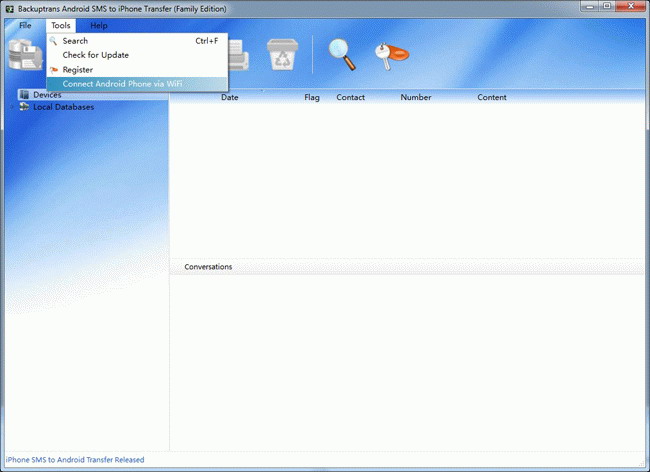
Task: Select the Devices tree node
Action: click(x=47, y=95)
